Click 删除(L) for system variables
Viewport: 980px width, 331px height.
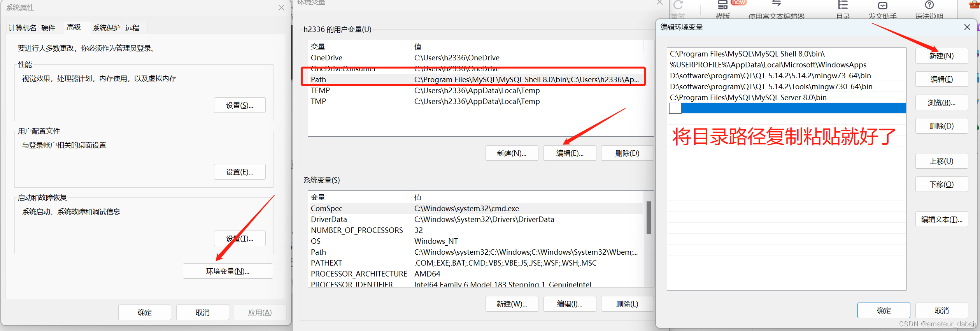click(x=627, y=304)
